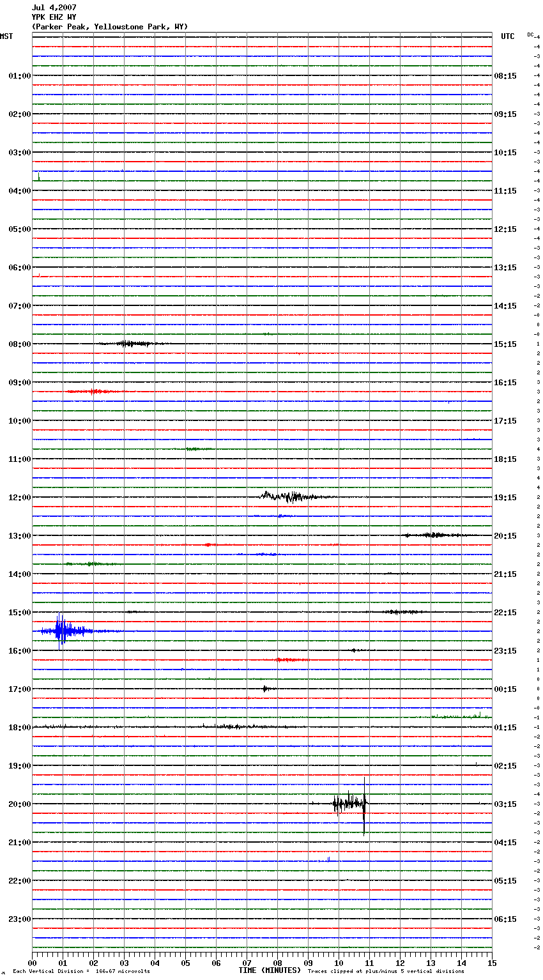Select the 23:00 MST row label
The height and width of the screenshot is (980, 543).
tap(20, 919)
